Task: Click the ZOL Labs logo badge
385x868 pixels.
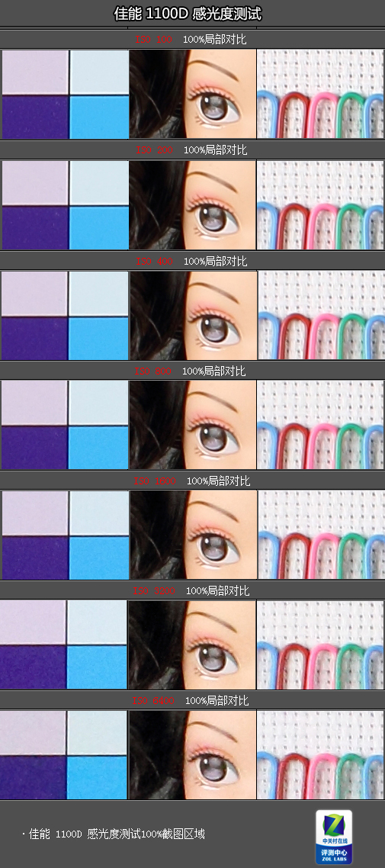Action: 334,837
